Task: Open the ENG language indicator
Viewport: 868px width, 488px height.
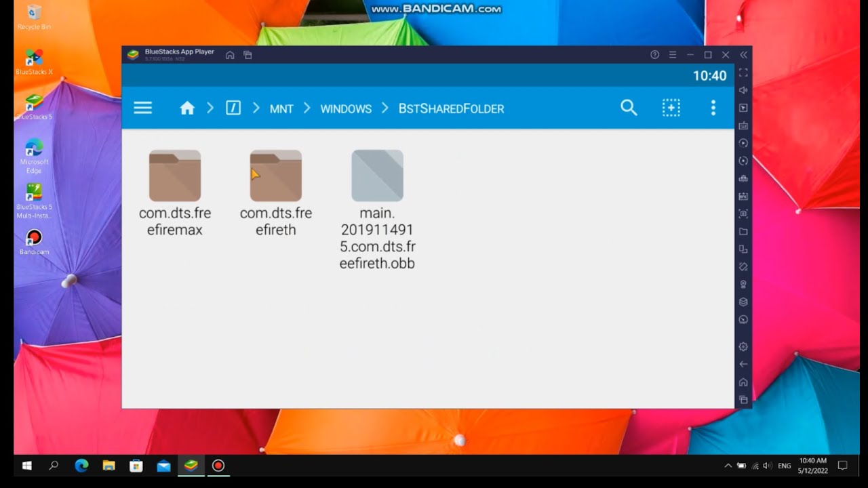Action: (785, 466)
